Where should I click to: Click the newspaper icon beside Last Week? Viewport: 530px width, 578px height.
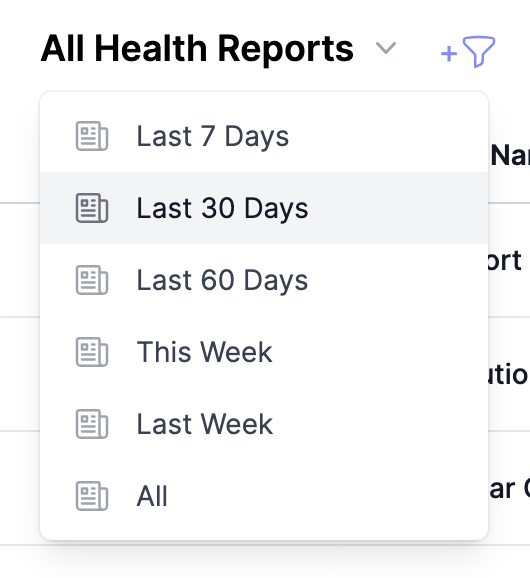pos(92,424)
